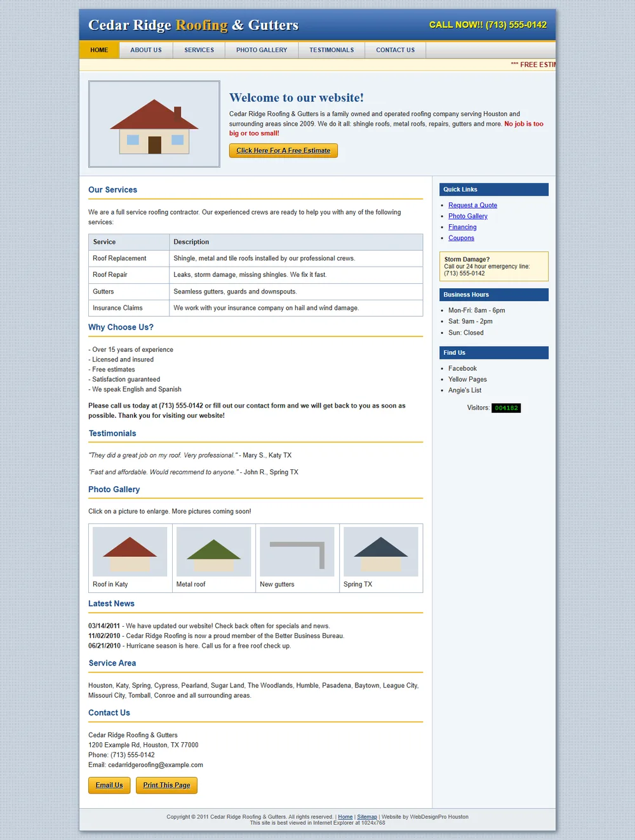The height and width of the screenshot is (840, 635).
Task: Click the 06/21/2010 hurricane season news
Action: [x=190, y=646]
